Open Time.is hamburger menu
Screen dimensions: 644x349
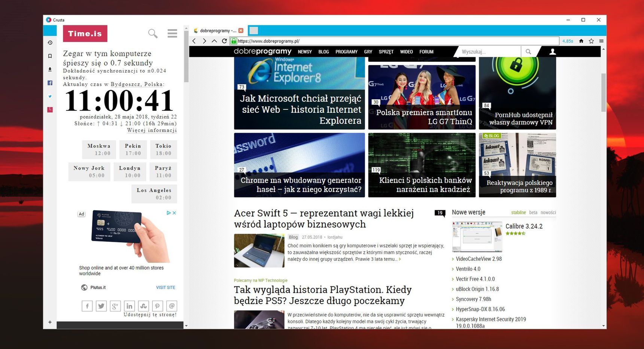(172, 33)
